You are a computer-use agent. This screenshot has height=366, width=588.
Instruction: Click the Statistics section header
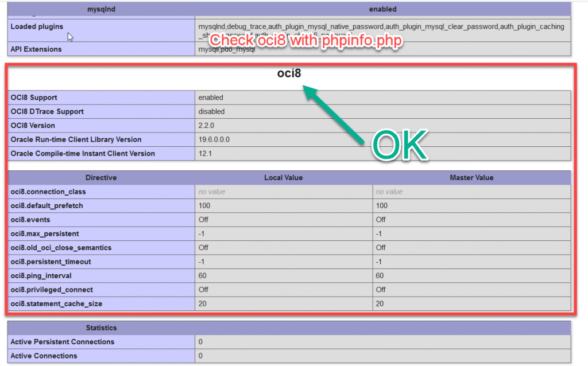[x=101, y=328]
